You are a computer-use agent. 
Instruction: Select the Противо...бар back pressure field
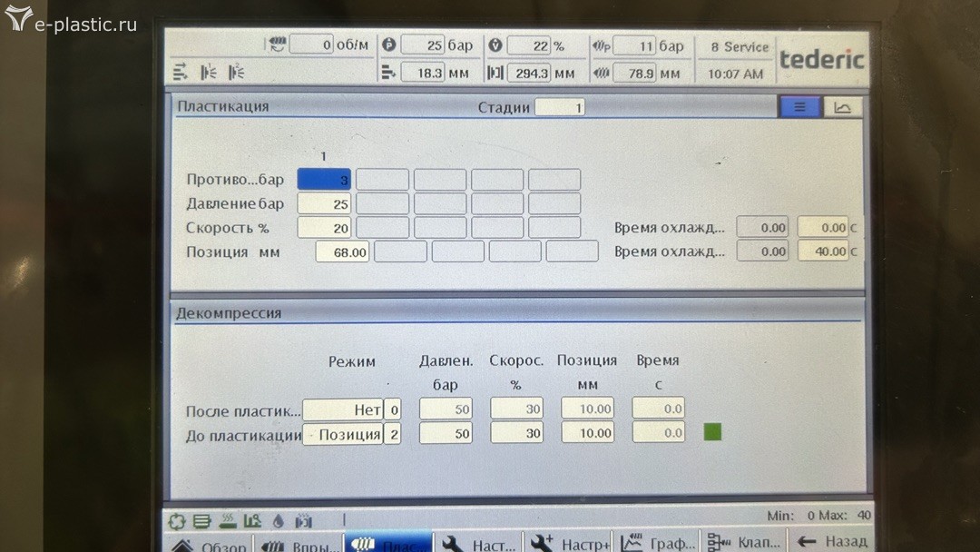[324, 180]
